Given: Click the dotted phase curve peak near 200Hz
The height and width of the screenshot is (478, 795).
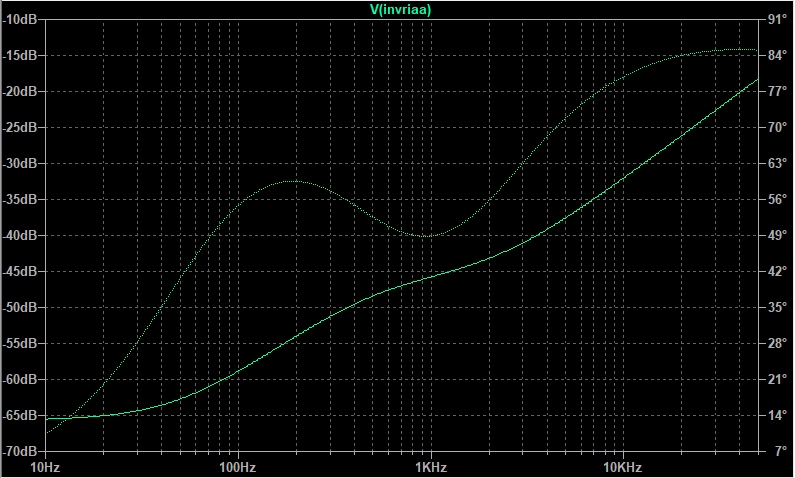Looking at the screenshot, I should click(x=293, y=181).
